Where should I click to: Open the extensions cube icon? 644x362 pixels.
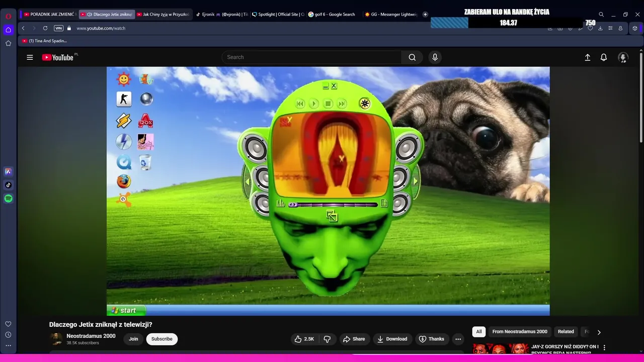[x=635, y=28]
